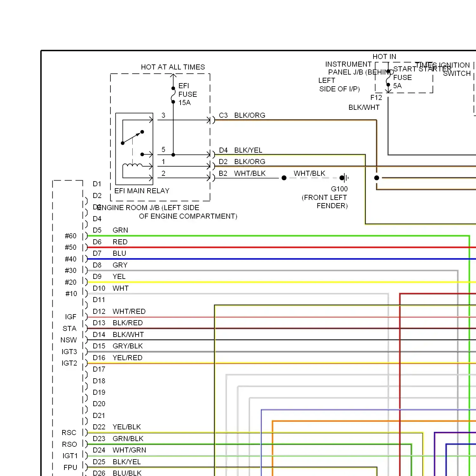The image size is (476, 476).
Task: Click the RSO terminal label
Action: [69, 444]
